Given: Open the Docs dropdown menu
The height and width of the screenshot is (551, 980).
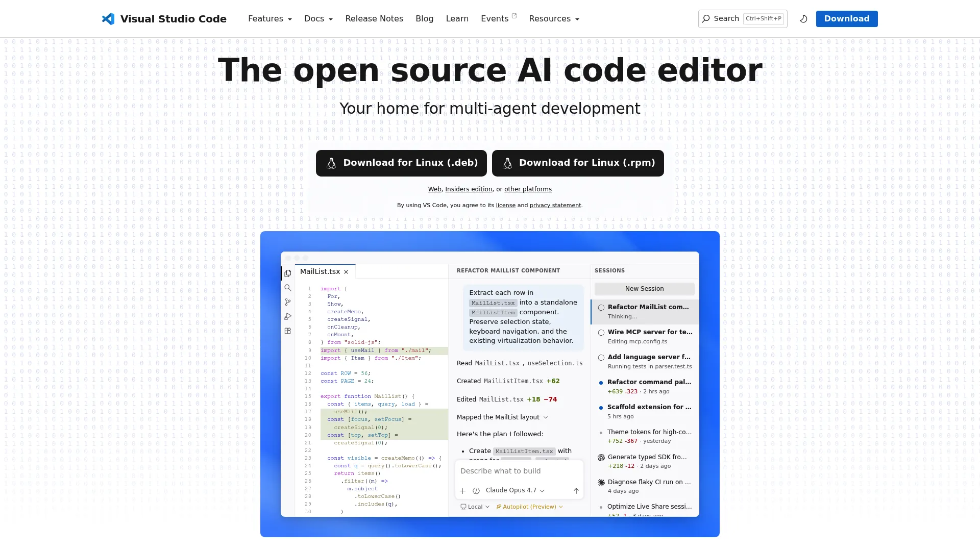Looking at the screenshot, I should [x=318, y=19].
